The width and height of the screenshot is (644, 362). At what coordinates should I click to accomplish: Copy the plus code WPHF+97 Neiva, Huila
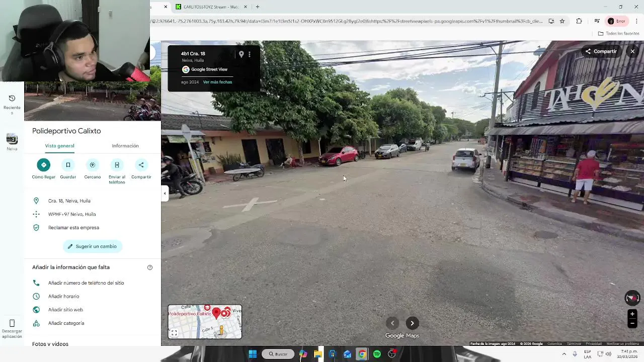[72, 214]
